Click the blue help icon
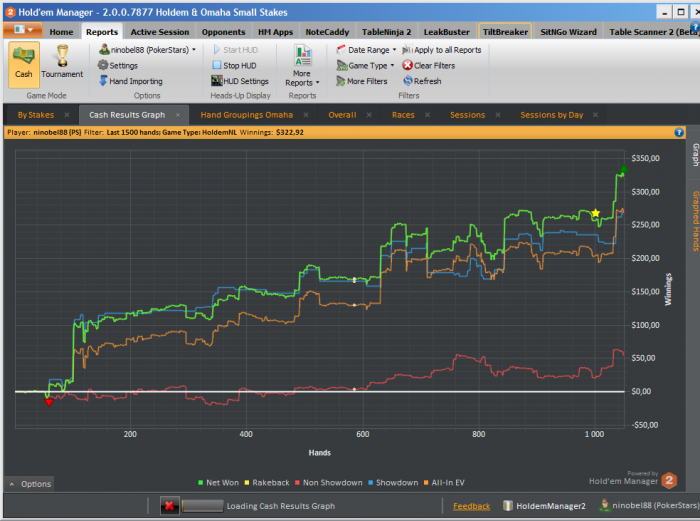The height and width of the screenshot is (521, 700). [x=679, y=132]
